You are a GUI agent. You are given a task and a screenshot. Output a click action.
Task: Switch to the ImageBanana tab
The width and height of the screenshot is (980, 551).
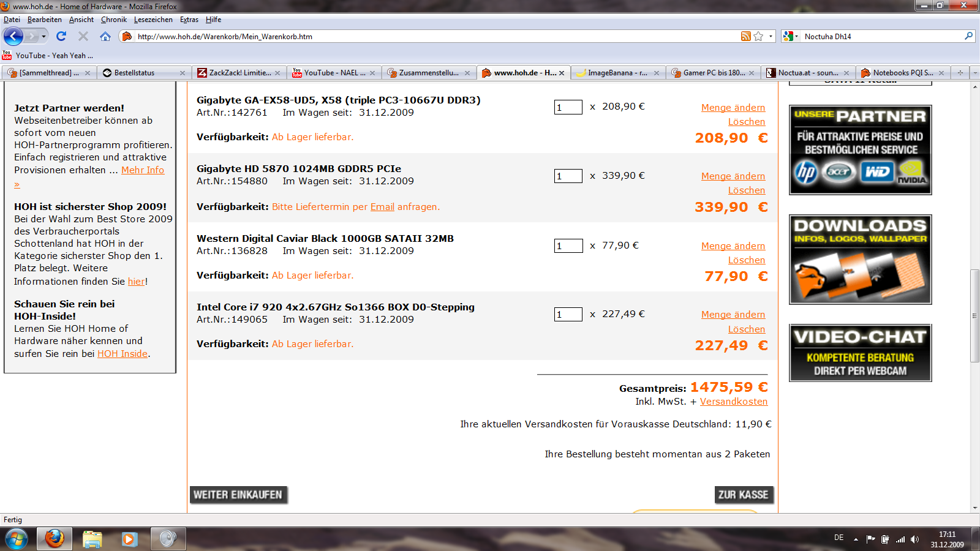(x=617, y=73)
